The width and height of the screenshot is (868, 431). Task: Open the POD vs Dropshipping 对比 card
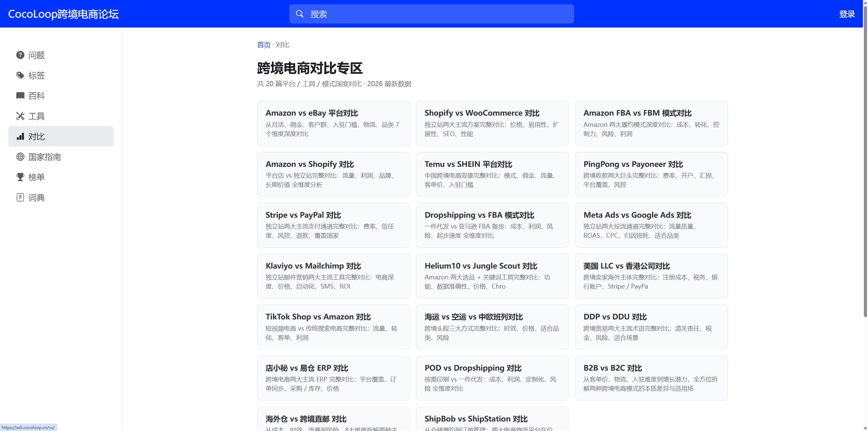[492, 378]
